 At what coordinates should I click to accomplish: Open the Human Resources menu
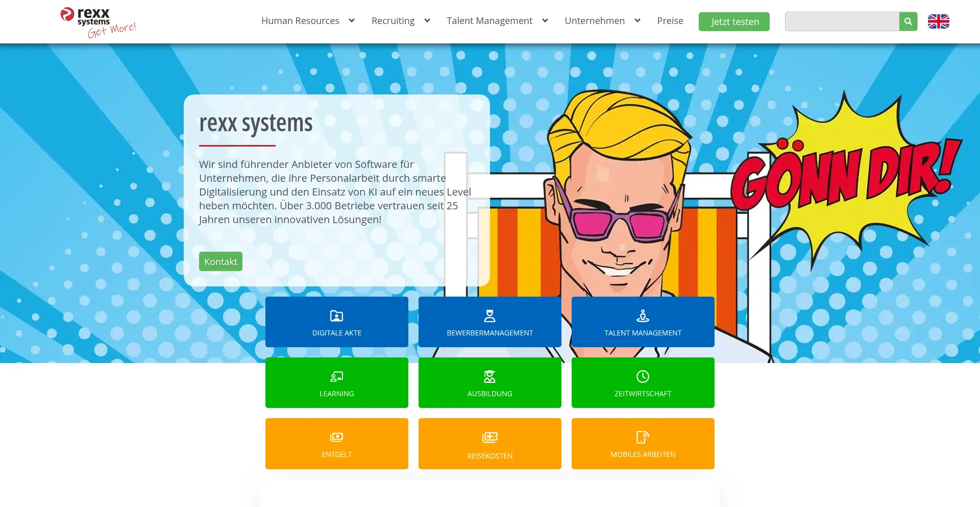pos(300,21)
